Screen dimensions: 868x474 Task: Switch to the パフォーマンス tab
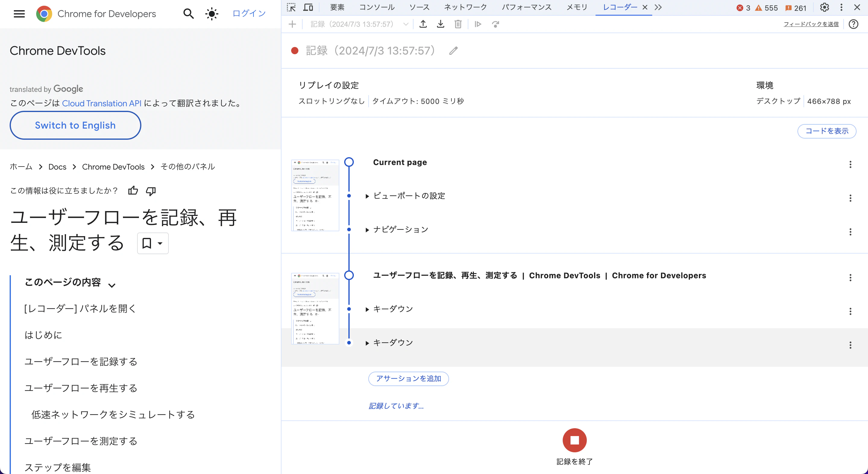click(527, 8)
